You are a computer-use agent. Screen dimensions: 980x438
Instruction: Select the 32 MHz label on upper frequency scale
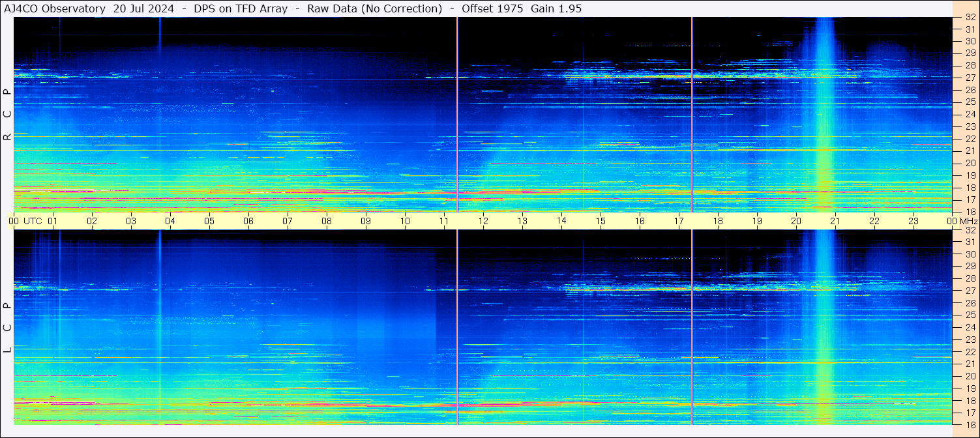[970, 18]
